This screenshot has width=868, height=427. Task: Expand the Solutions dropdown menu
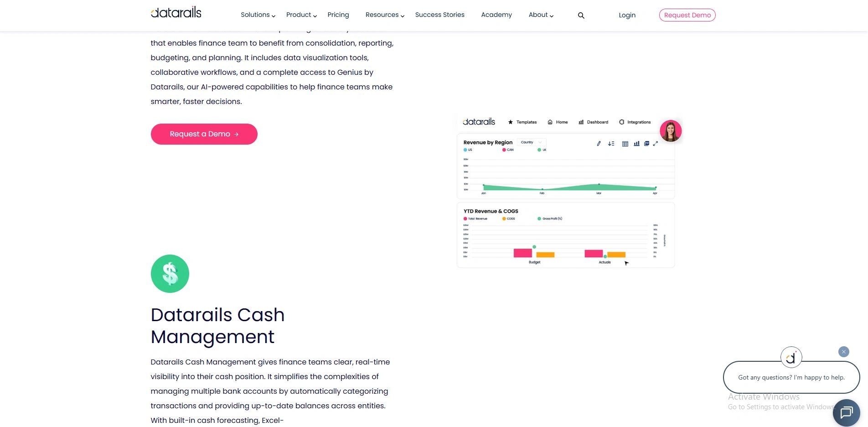258,15
